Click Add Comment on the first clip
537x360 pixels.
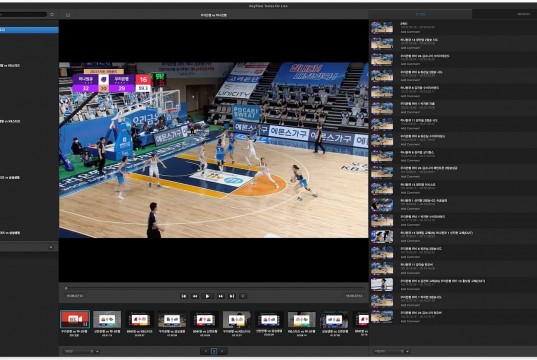coord(410,32)
